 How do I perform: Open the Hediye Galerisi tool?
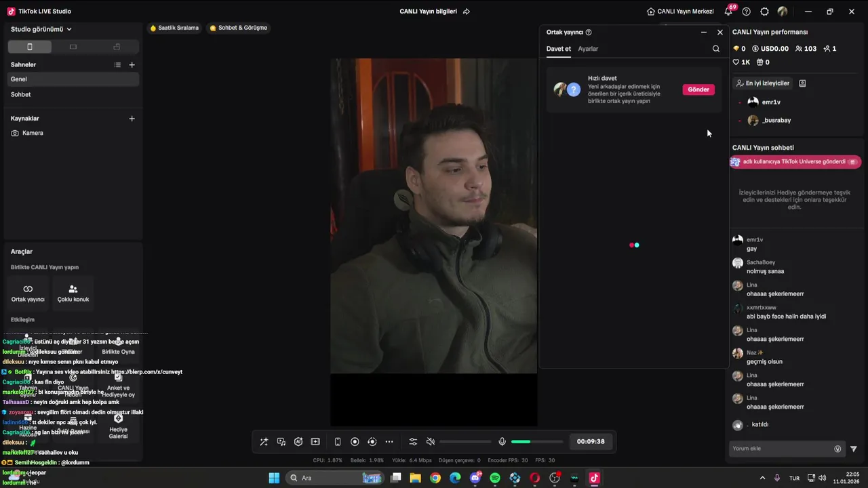click(118, 425)
